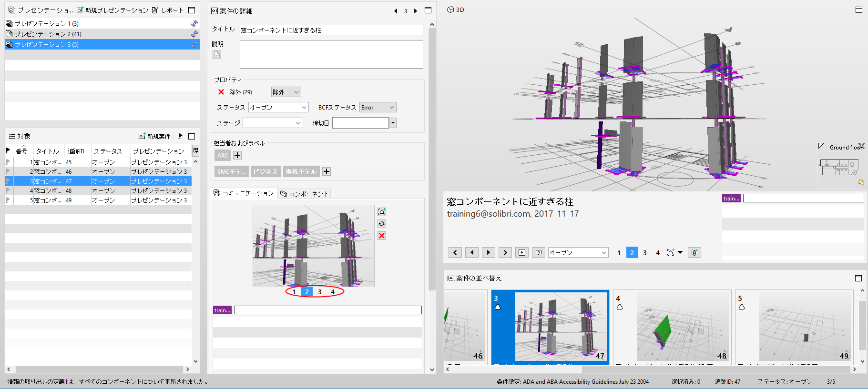Click 新規プレゼンテーション in the panel header
The width and height of the screenshot is (868, 389).
click(112, 10)
